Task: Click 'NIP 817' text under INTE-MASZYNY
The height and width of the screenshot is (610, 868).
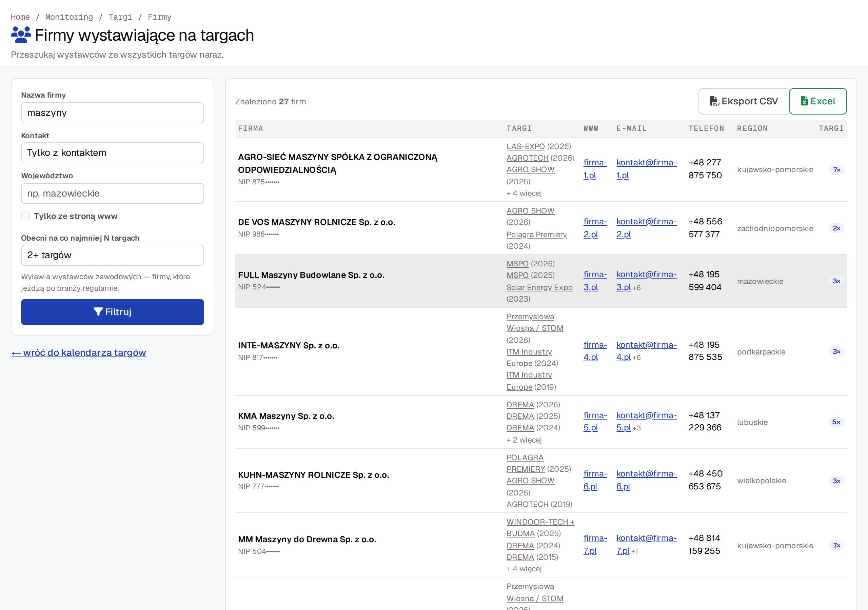Action: 257,358
